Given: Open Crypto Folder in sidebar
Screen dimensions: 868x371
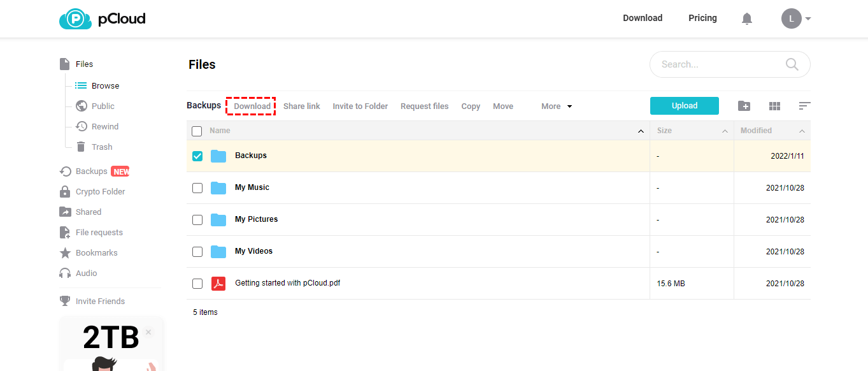Looking at the screenshot, I should pyautogui.click(x=101, y=191).
